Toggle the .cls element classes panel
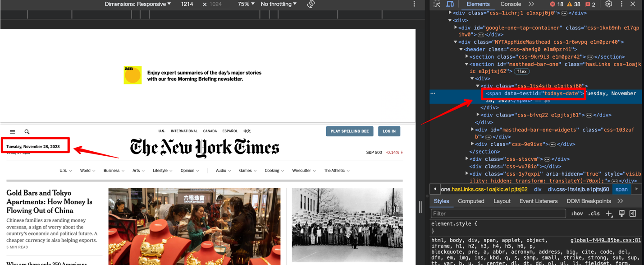Screen dimensions: 644x265 click(x=595, y=214)
